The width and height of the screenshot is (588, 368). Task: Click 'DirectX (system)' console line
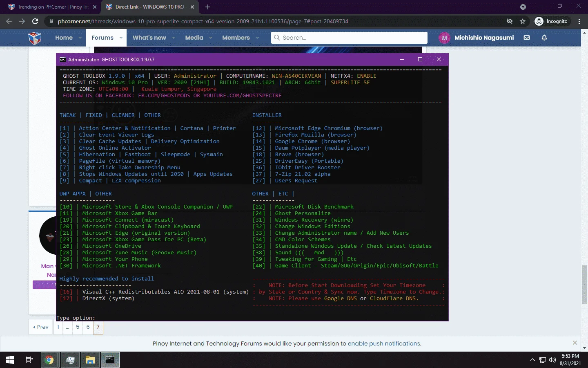[x=108, y=298]
